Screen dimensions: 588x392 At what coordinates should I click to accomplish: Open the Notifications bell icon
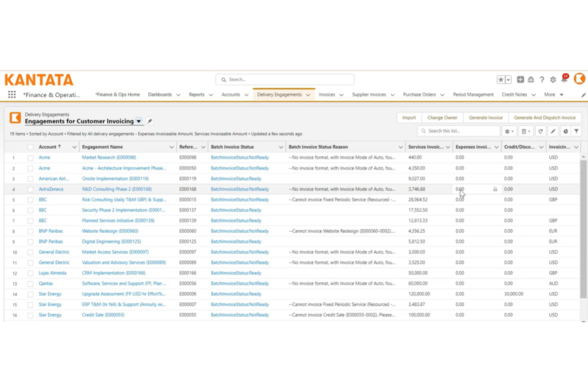564,79
